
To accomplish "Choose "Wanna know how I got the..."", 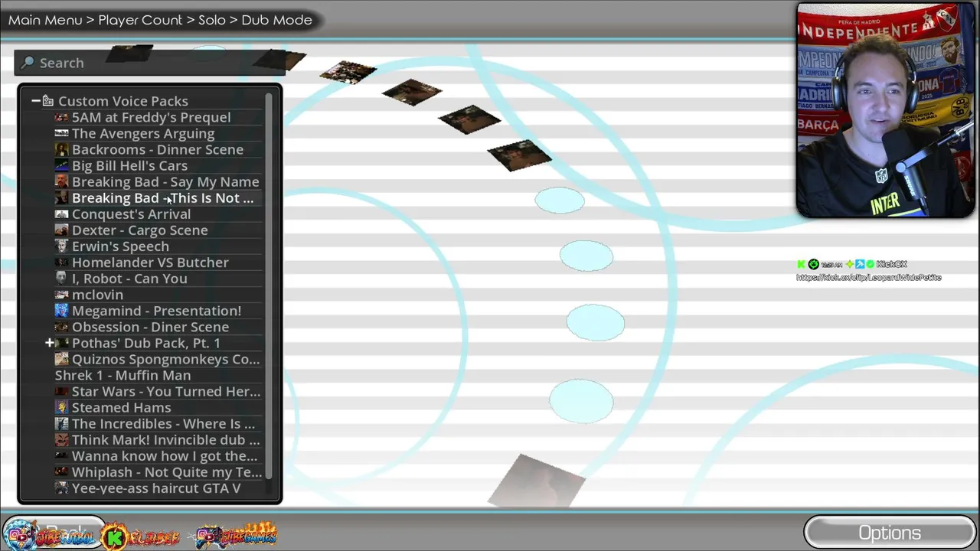I will (165, 455).
